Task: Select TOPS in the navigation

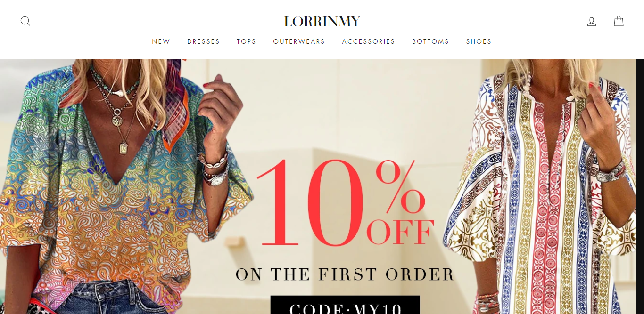Action: (x=247, y=41)
